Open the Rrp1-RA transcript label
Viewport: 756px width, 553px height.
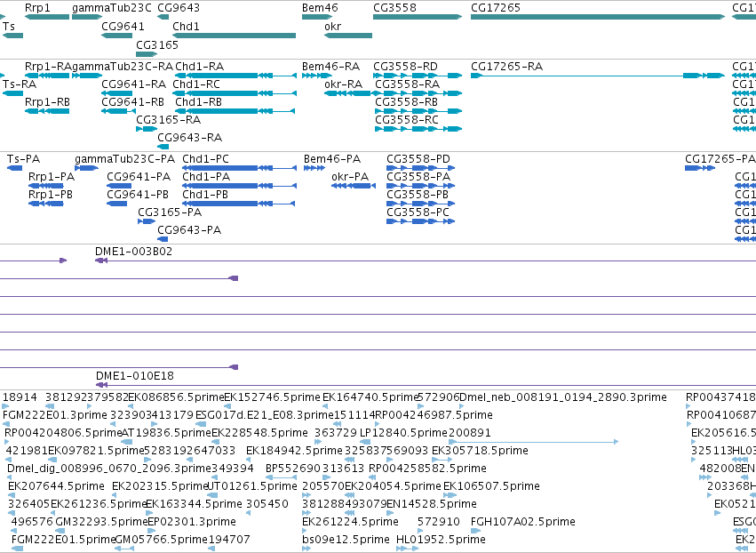point(48,66)
